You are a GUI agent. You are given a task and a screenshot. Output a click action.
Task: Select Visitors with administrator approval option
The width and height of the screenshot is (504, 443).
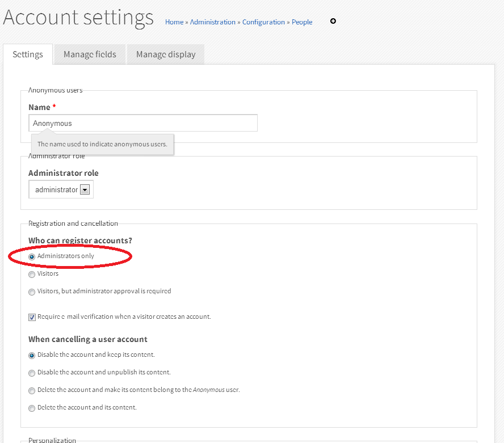(32, 292)
